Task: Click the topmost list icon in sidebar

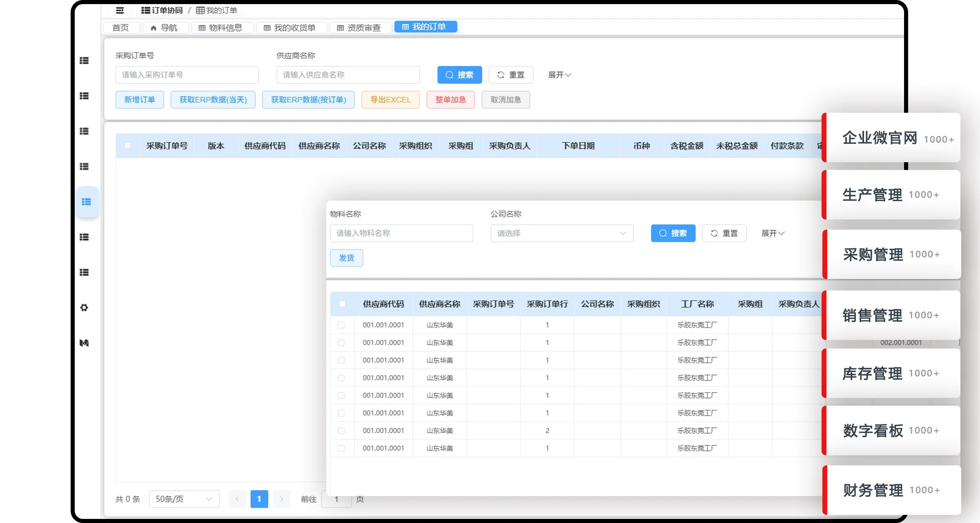Action: pos(84,60)
